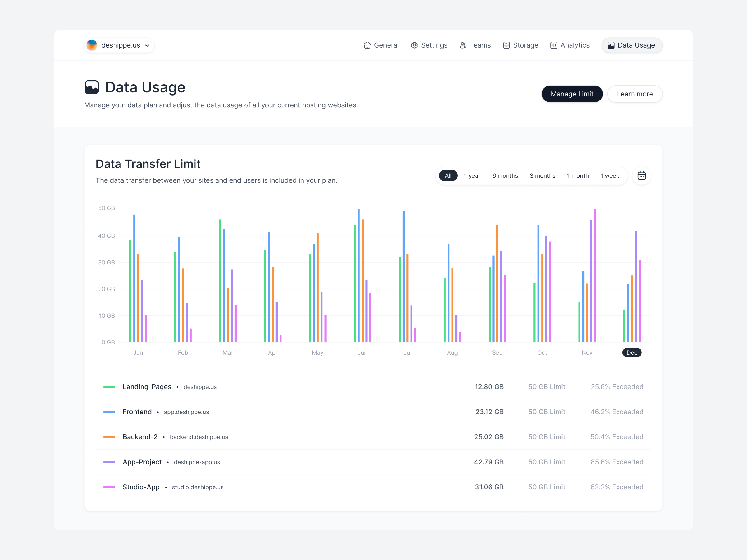Click the Settings gear icon
The height and width of the screenshot is (560, 747).
[414, 45]
